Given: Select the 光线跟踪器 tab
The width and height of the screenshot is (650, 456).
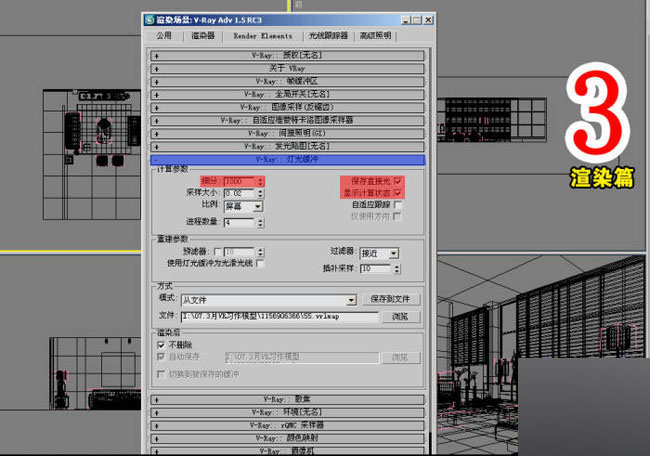Looking at the screenshot, I should tap(328, 36).
